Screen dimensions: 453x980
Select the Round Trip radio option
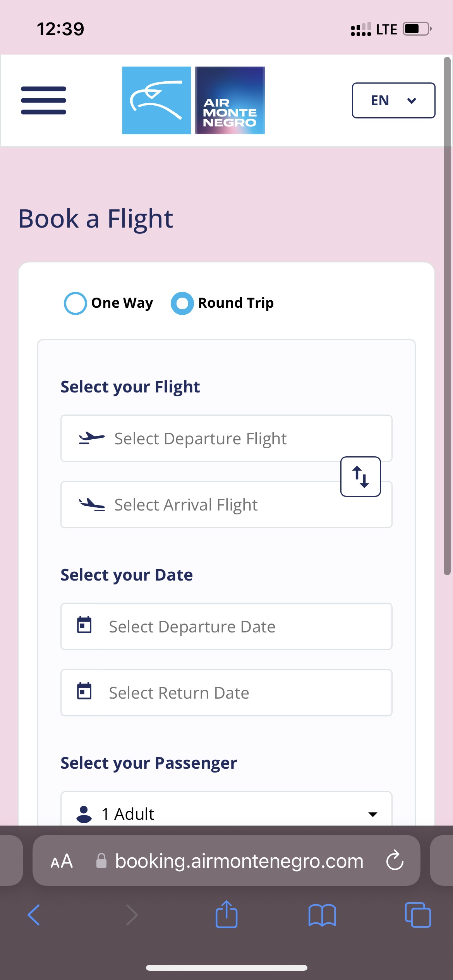click(x=182, y=303)
